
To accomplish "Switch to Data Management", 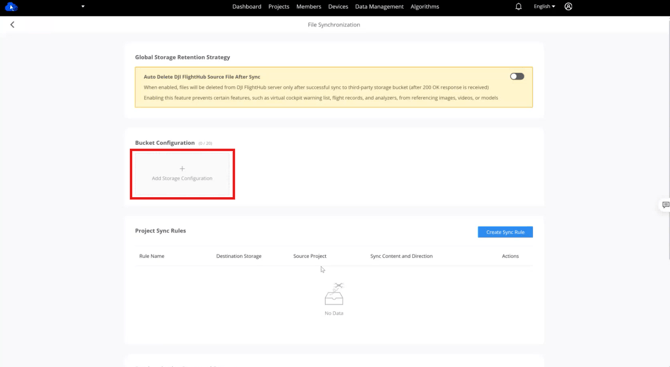I will point(379,6).
